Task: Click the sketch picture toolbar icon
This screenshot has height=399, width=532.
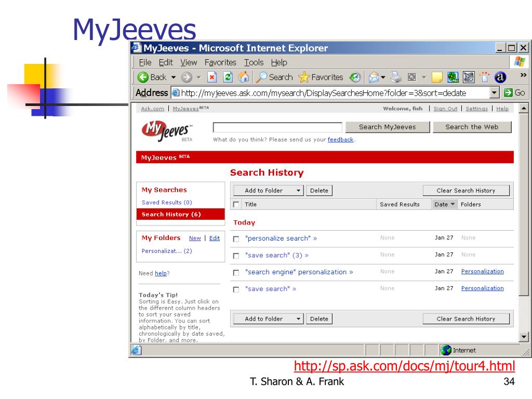Action: click(469, 77)
